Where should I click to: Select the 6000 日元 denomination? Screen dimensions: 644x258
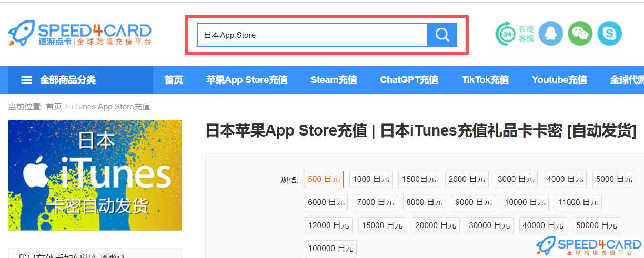tap(326, 202)
